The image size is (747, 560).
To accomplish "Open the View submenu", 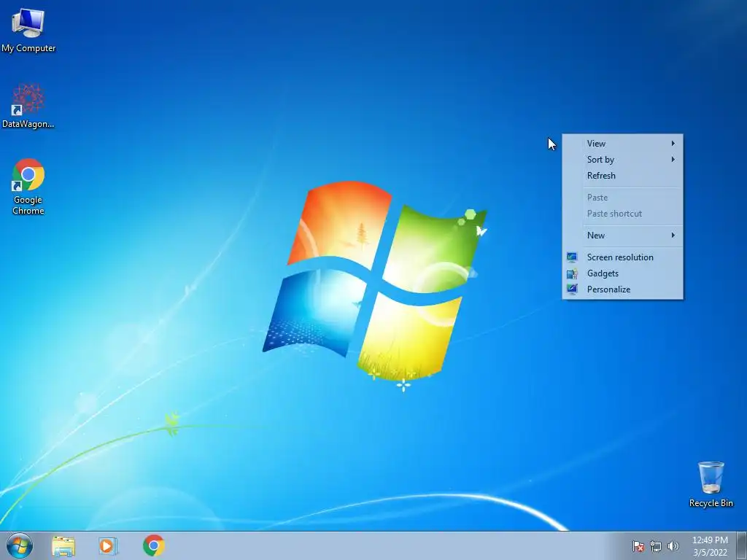I will [623, 144].
